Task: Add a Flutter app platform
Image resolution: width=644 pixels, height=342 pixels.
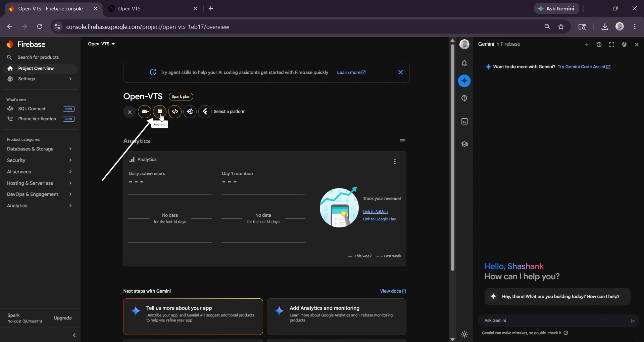Action: (205, 112)
